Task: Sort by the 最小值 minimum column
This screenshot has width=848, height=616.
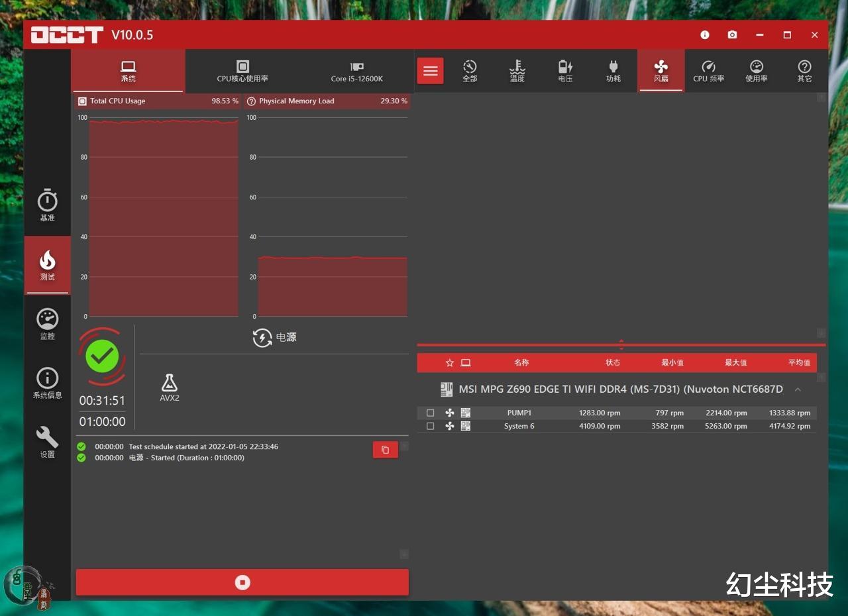Action: pyautogui.click(x=672, y=363)
